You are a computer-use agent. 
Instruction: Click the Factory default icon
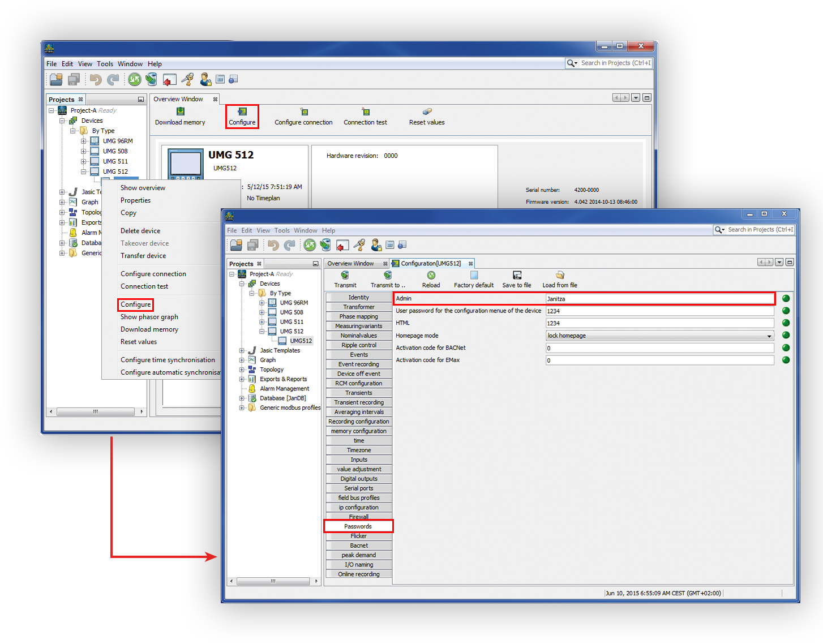point(474,276)
